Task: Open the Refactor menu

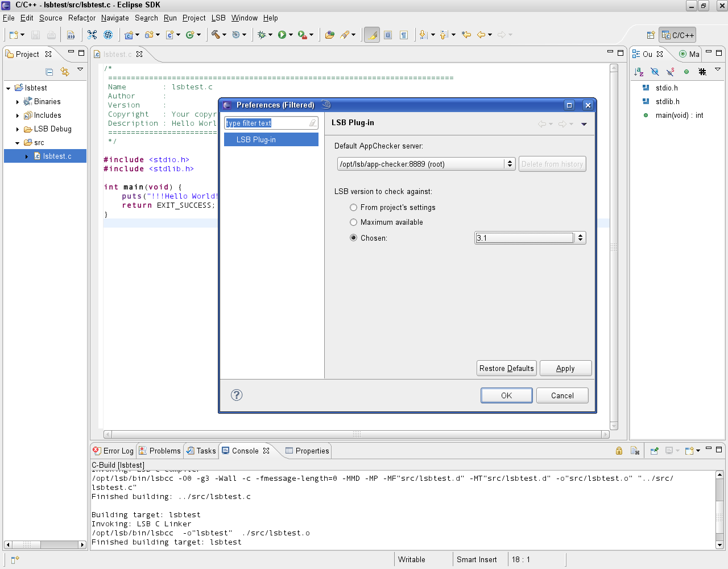Action: click(x=82, y=18)
